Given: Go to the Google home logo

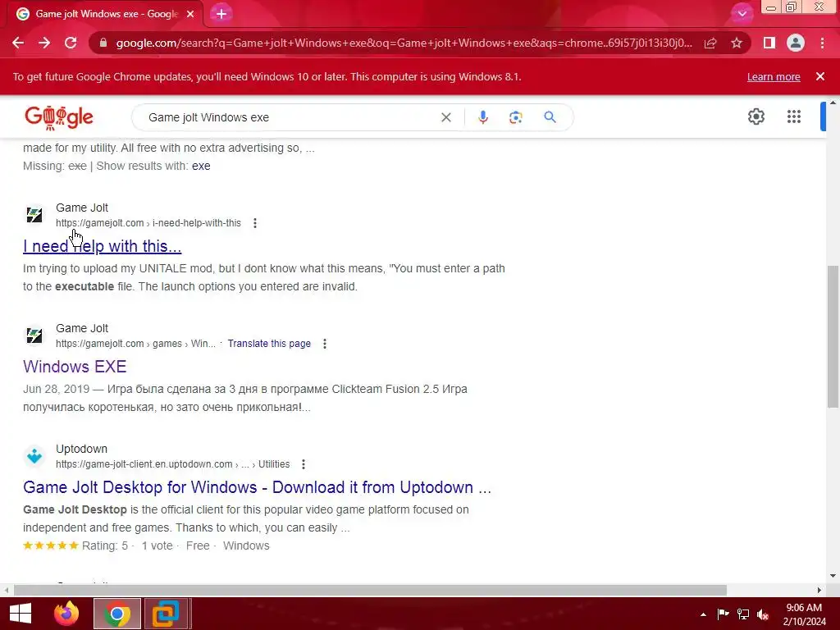Looking at the screenshot, I should pos(59,117).
